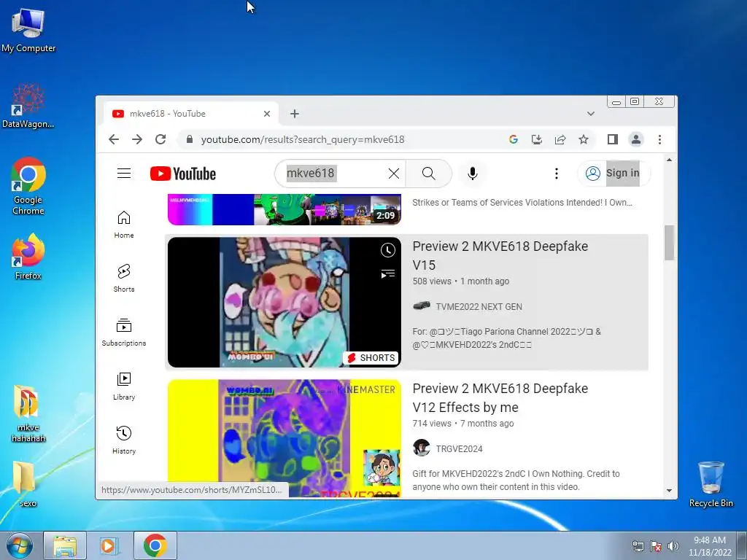Screen dimensions: 747x560
Task: Open the 2:09 video thumbnail
Action: point(284,209)
